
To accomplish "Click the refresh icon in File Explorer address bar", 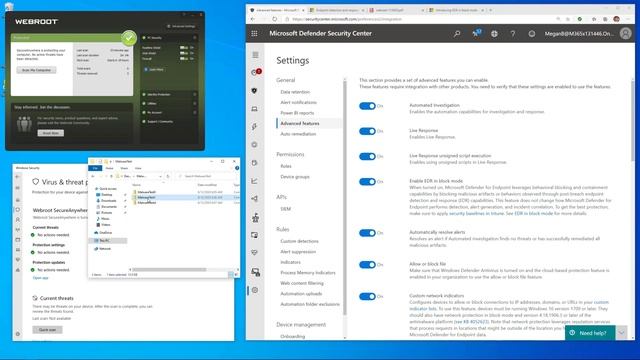I will 168,176.
